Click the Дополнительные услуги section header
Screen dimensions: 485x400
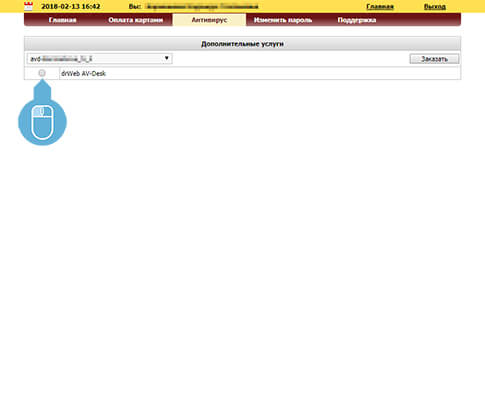tap(242, 44)
